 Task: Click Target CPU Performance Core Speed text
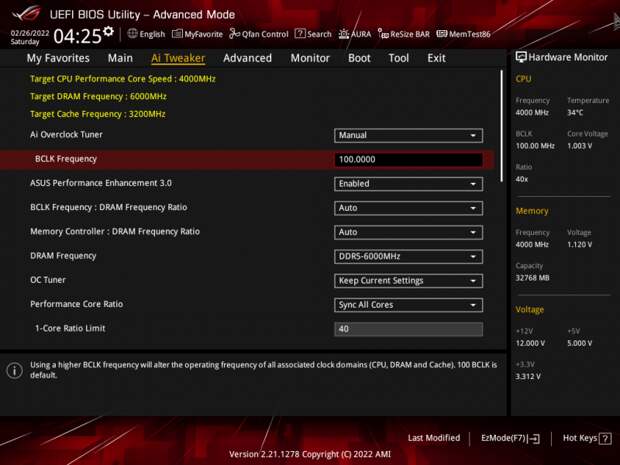click(123, 79)
